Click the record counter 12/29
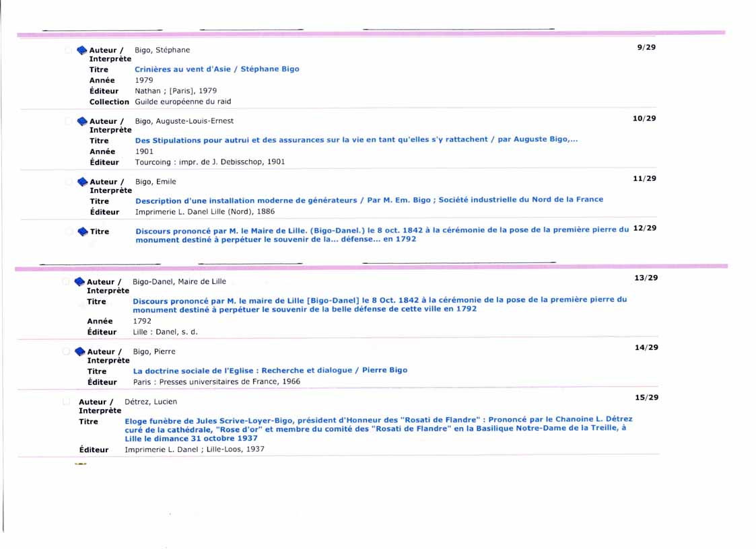Screen dimensions: 756x549 click(645, 228)
